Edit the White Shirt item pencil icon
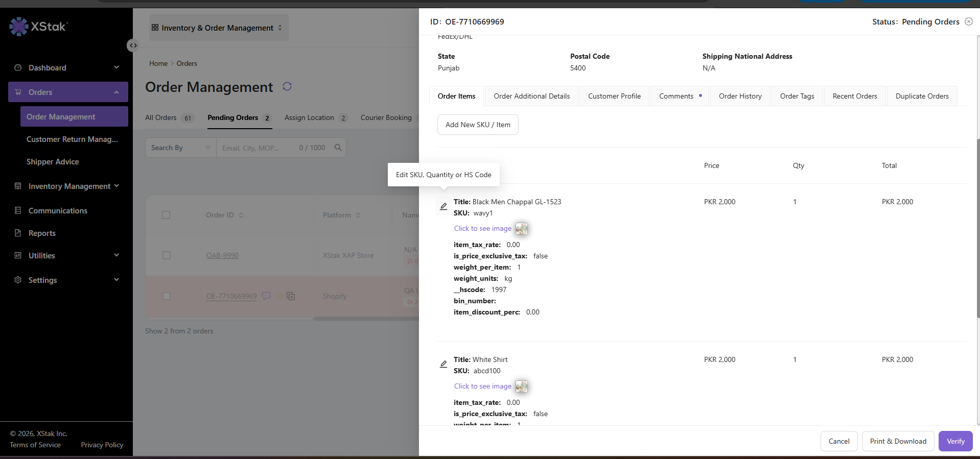980x459 pixels. [444, 364]
